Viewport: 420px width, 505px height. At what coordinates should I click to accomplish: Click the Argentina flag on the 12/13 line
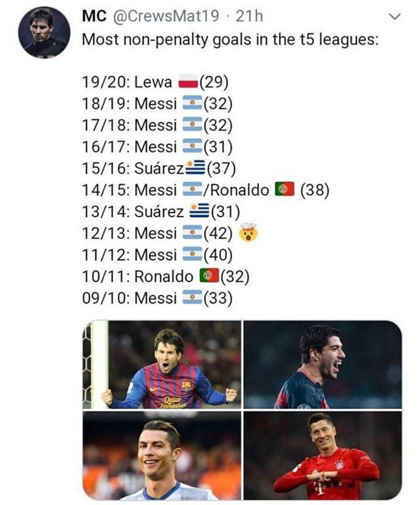click(x=192, y=233)
